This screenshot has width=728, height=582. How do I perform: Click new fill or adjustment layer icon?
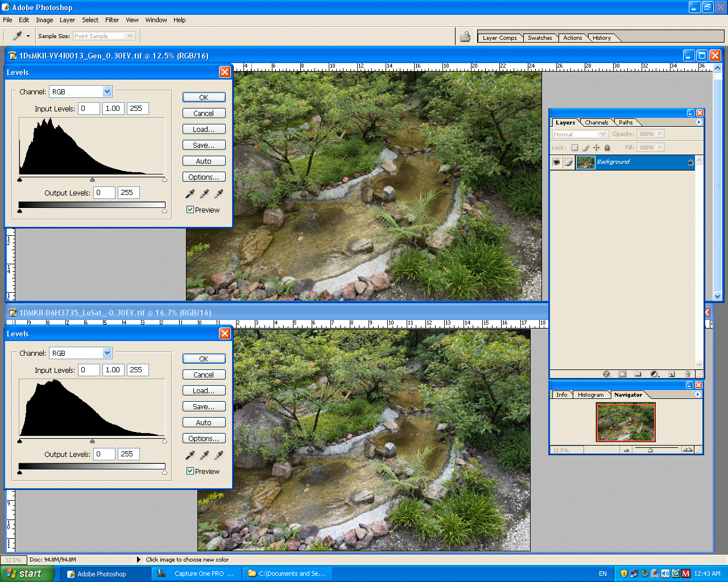pyautogui.click(x=655, y=374)
